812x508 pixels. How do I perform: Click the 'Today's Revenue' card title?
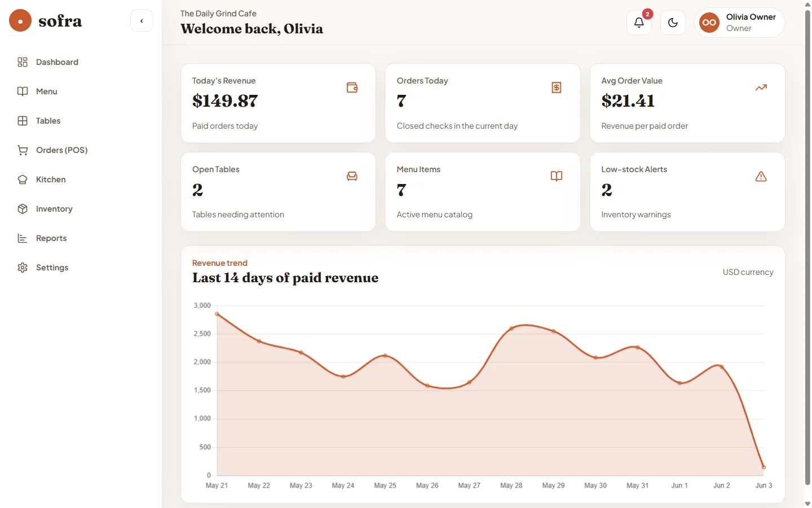click(224, 81)
